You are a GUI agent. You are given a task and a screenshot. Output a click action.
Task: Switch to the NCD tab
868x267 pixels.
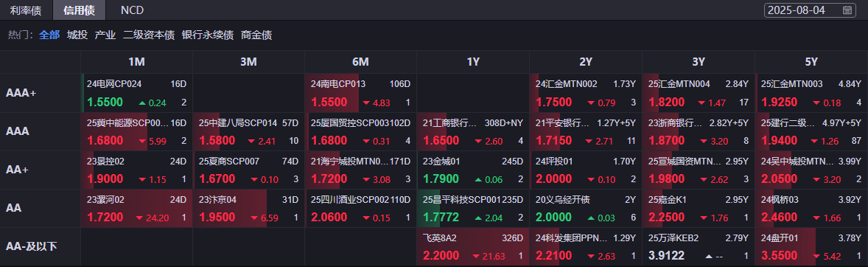(x=133, y=10)
